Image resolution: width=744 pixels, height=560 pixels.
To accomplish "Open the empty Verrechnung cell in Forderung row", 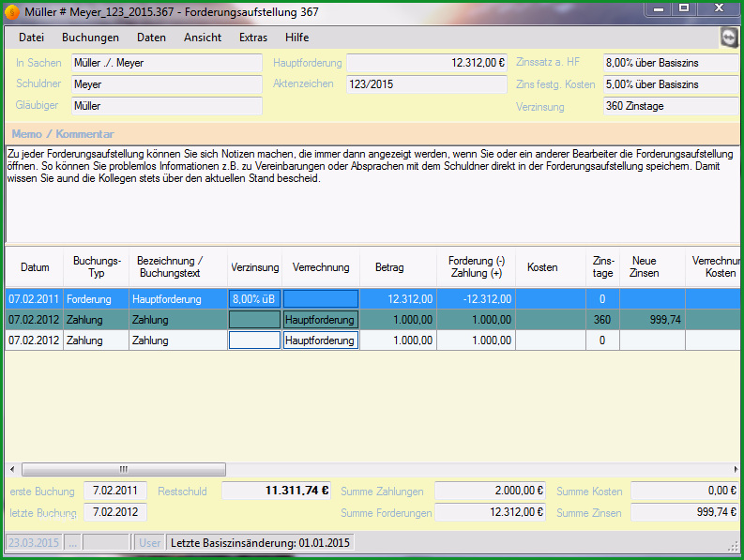I will [x=321, y=299].
